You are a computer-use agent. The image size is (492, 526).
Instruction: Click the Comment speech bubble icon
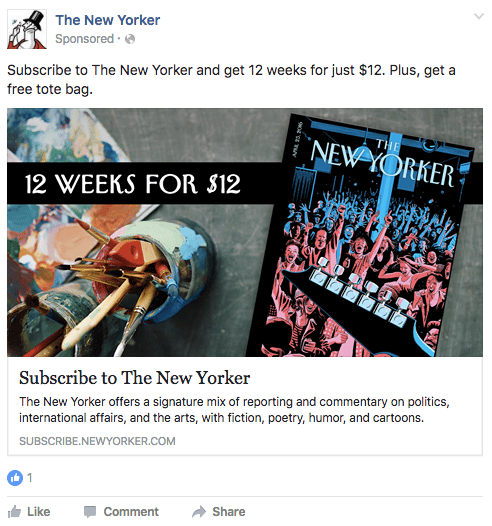tap(90, 512)
